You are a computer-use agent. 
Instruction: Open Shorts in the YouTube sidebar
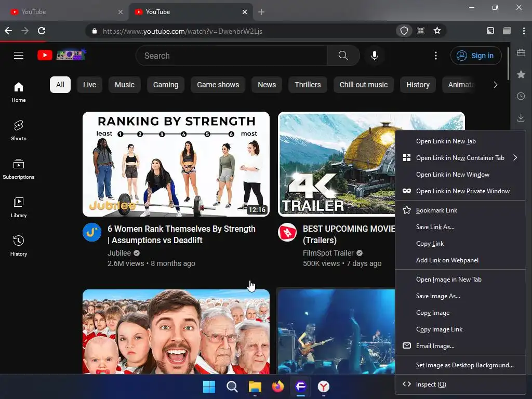19,130
